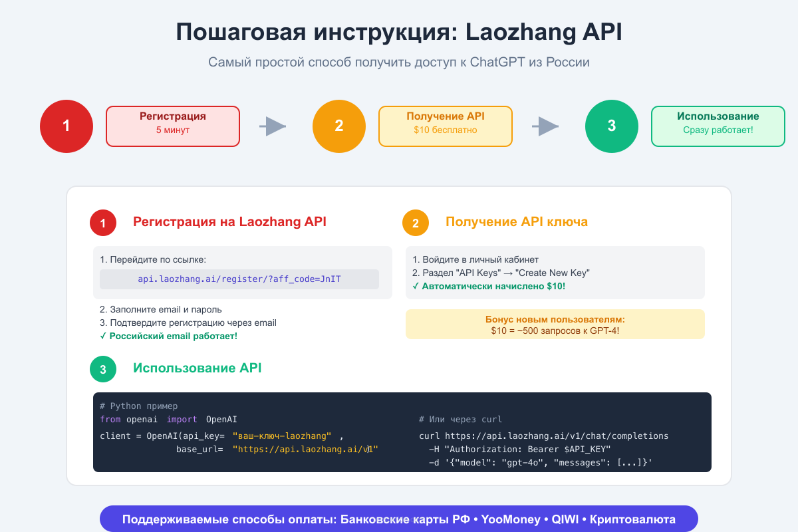Click the title "Пошаговая инструкция: Laozhang API"

(399, 33)
